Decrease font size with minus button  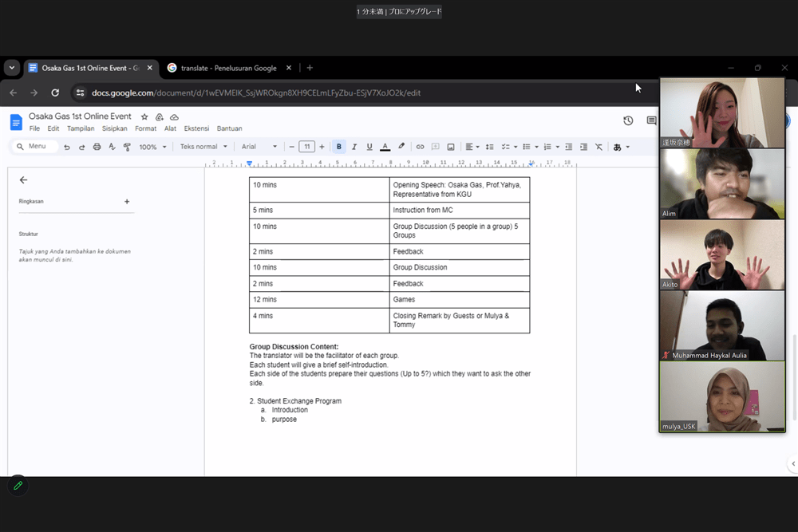[x=291, y=147]
